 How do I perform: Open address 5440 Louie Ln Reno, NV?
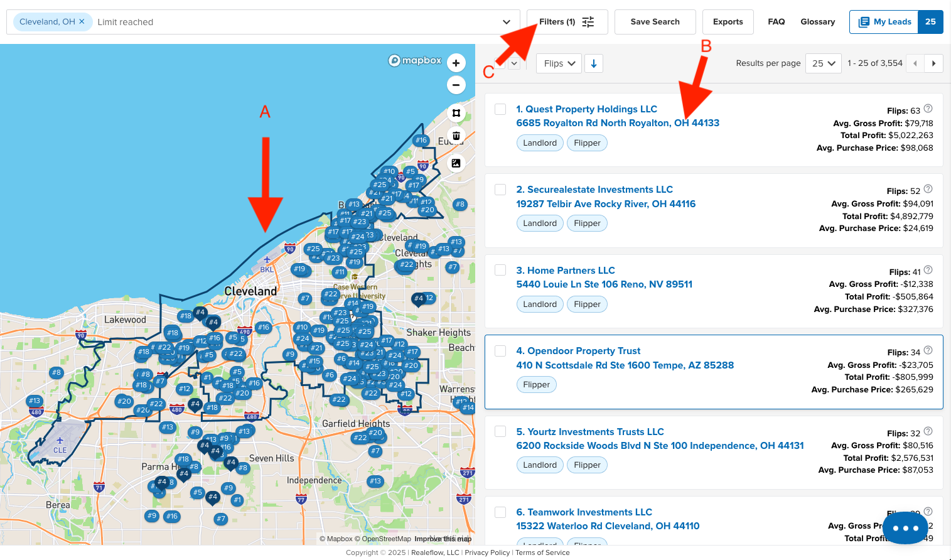pos(604,284)
